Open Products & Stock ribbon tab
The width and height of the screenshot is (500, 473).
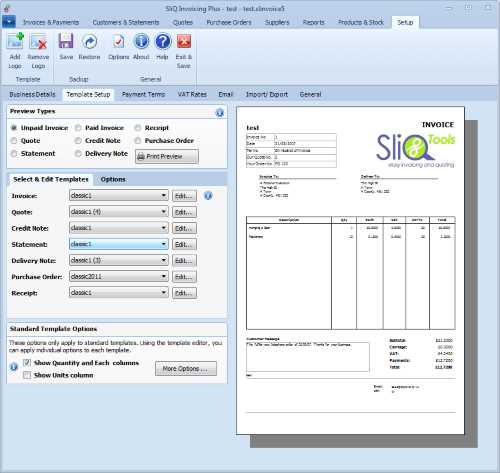pyautogui.click(x=361, y=22)
